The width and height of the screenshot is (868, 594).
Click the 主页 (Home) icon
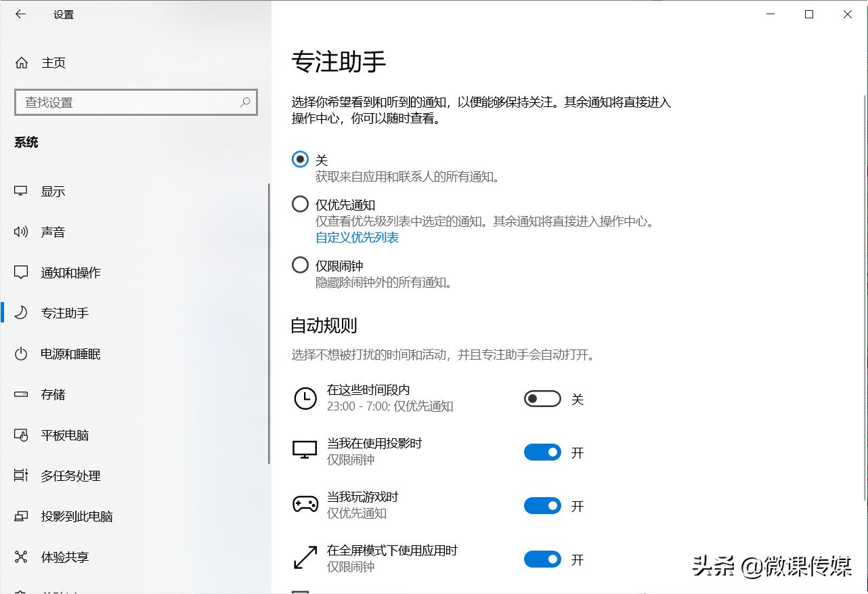point(21,62)
